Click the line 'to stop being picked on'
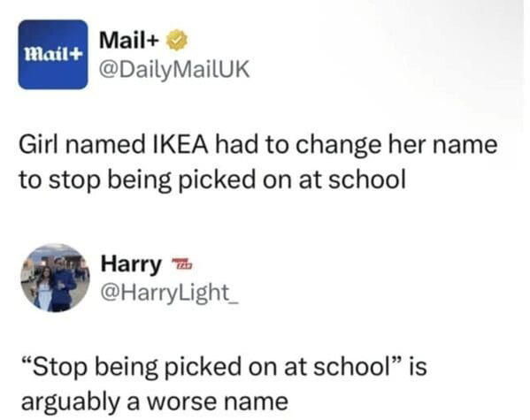Viewport: 530px width, 420px height. pos(139,180)
